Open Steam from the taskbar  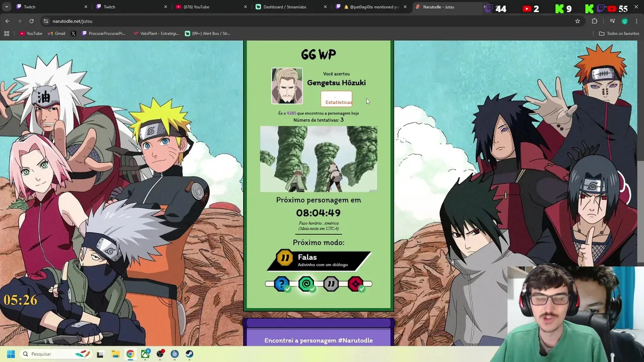190,354
